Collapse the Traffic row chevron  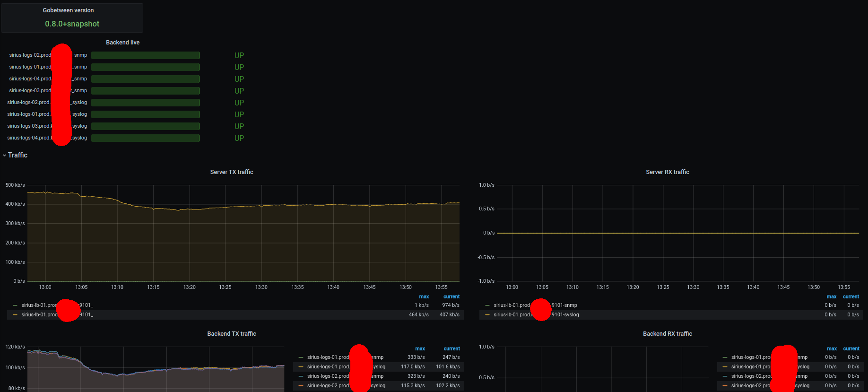4,155
